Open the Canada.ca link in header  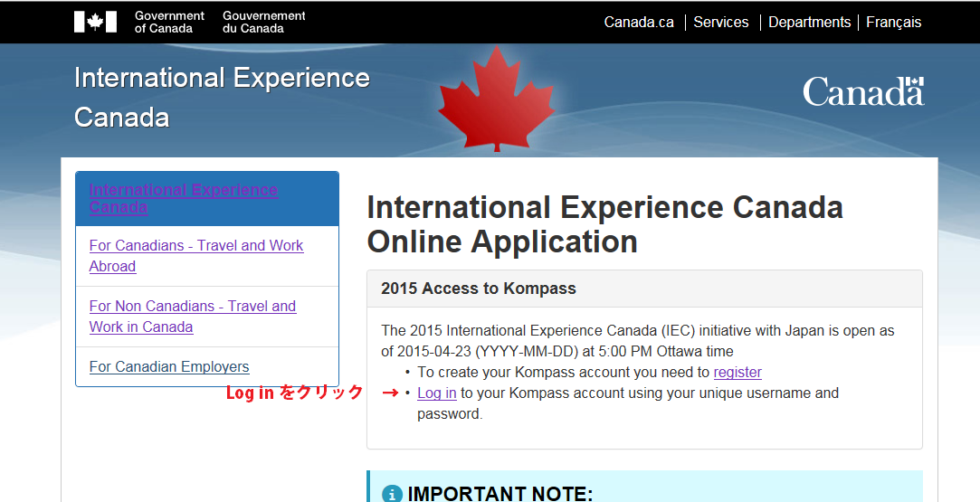(639, 22)
